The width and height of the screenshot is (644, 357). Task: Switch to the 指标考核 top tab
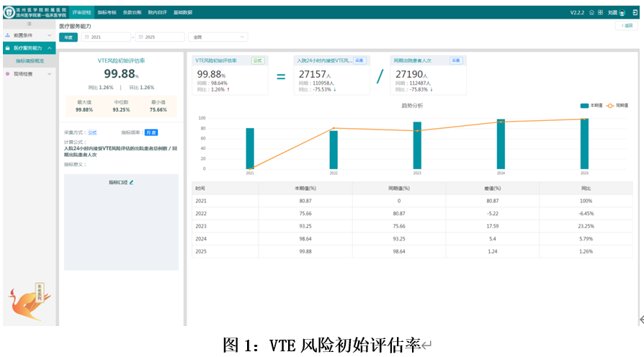107,12
